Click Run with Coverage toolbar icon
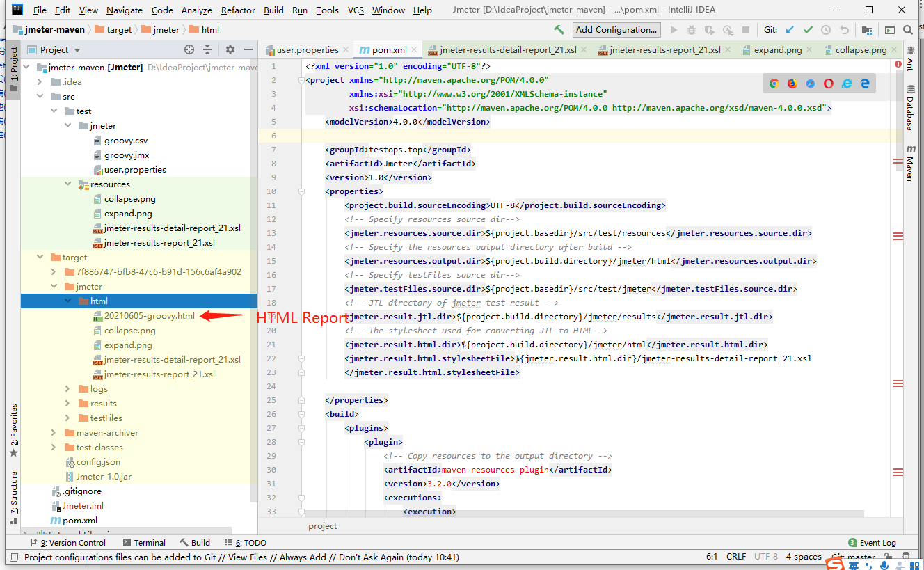The width and height of the screenshot is (924, 570). 710,30
